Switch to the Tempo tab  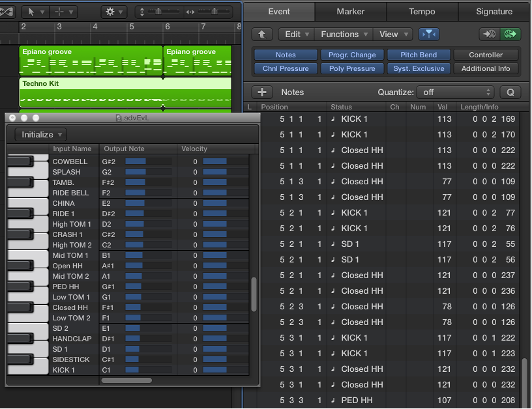pyautogui.click(x=422, y=11)
